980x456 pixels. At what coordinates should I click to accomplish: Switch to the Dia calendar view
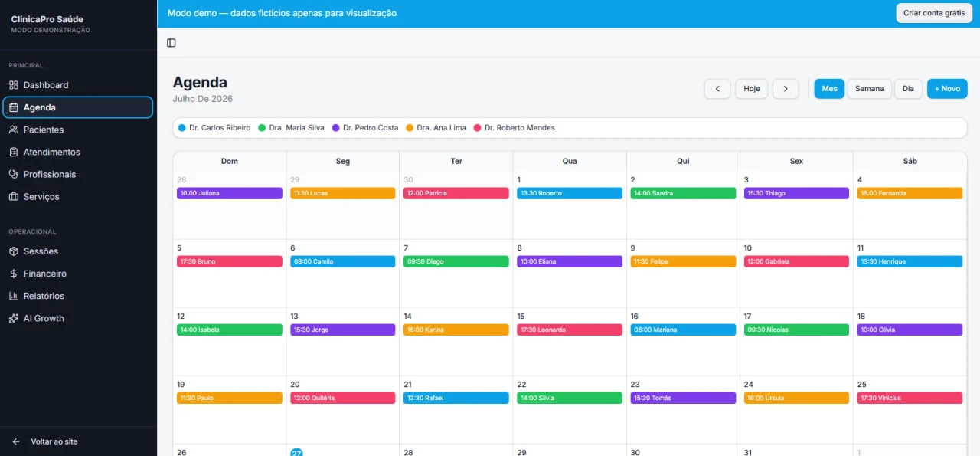click(908, 89)
